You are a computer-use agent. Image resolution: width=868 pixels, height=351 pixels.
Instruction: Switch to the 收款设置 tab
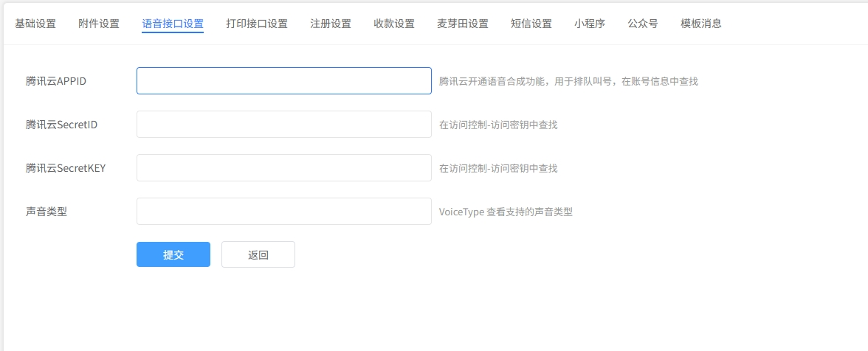point(394,24)
